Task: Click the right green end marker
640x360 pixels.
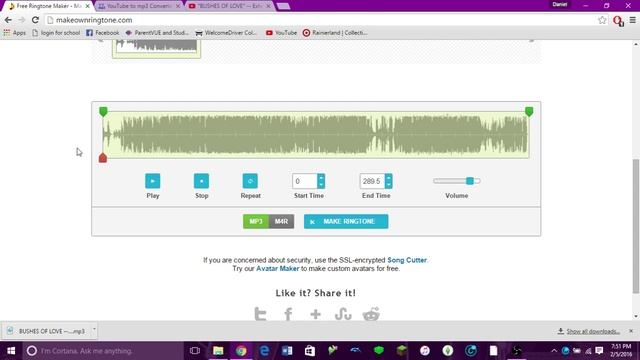Action: point(529,111)
